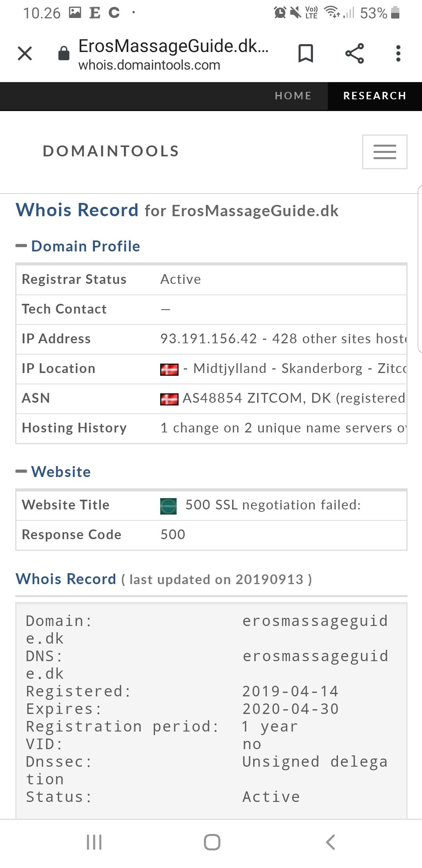
Task: Open the DOMAINTOOLS logo link
Action: click(x=111, y=151)
